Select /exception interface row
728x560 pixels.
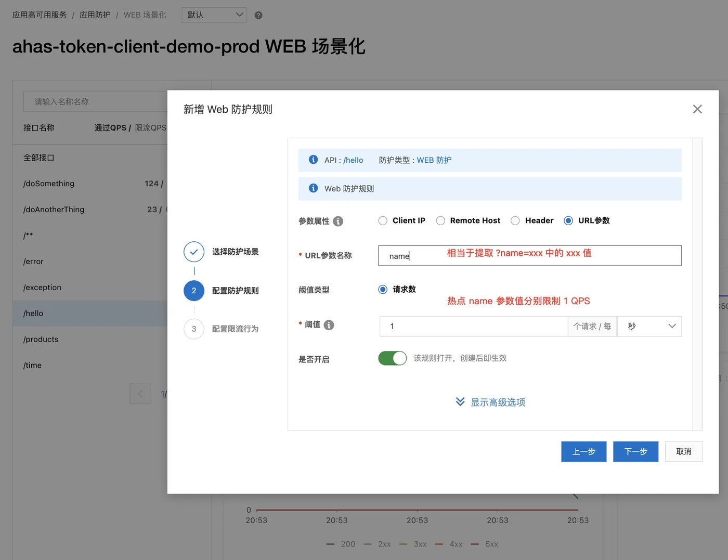coord(90,288)
